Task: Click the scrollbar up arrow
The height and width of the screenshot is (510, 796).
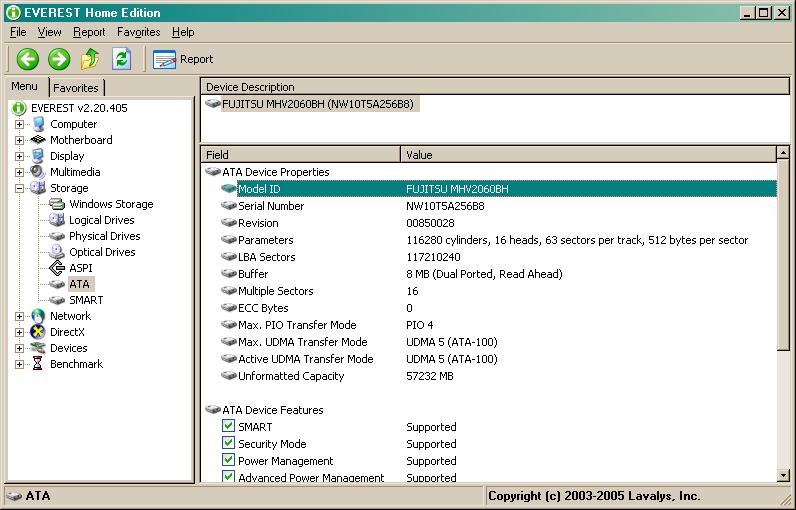Action: point(783,152)
